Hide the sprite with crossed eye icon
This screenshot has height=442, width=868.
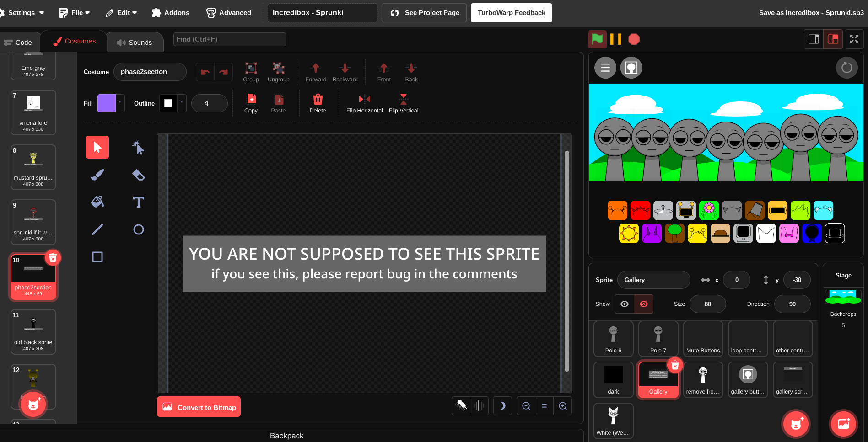click(x=644, y=304)
